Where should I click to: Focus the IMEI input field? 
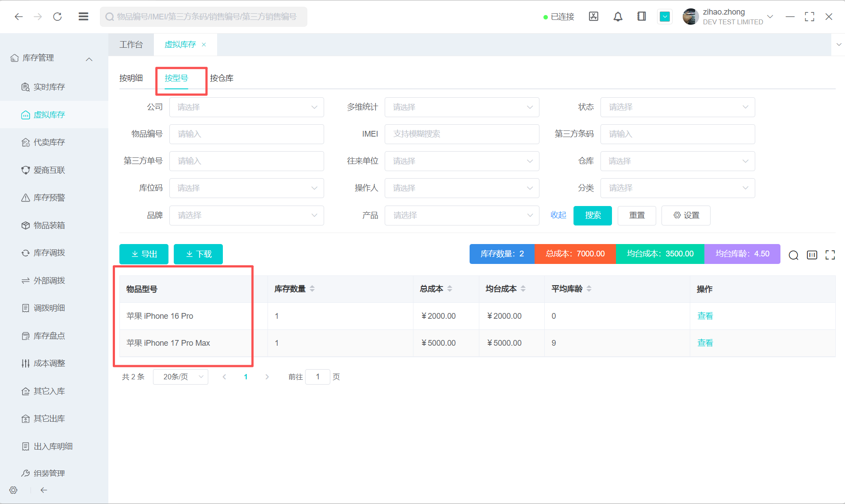tap(462, 134)
